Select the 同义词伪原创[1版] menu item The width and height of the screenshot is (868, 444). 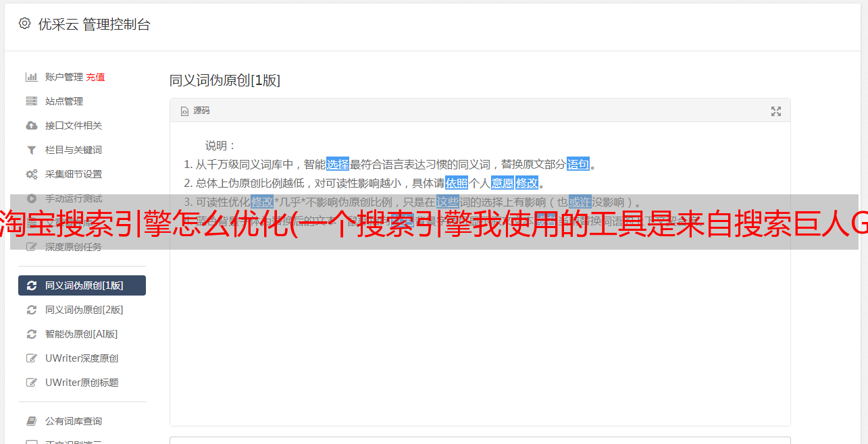point(82,285)
